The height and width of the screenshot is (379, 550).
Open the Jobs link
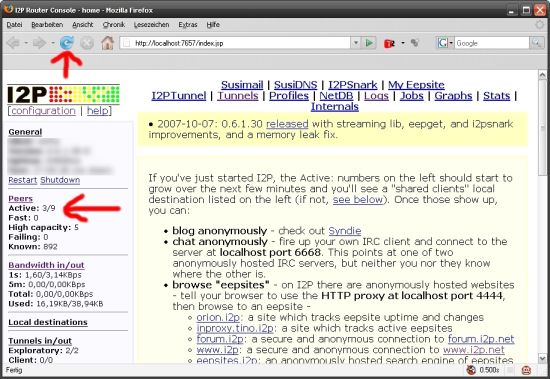(x=411, y=96)
